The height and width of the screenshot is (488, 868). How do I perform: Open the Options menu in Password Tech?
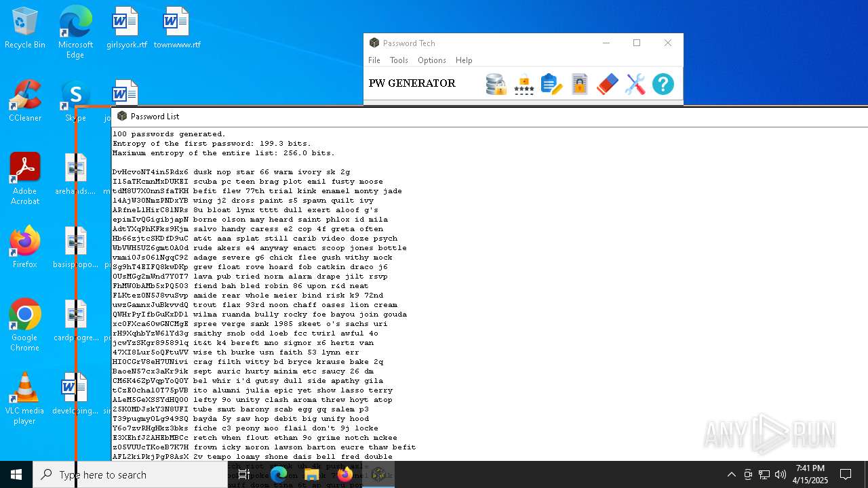click(x=431, y=60)
